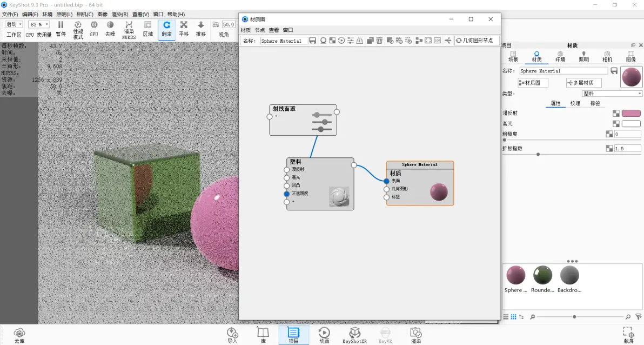Image resolution: width=644 pixels, height=345 pixels.
Task: Select the Rounded green material thumbnail
Action: pyautogui.click(x=542, y=275)
